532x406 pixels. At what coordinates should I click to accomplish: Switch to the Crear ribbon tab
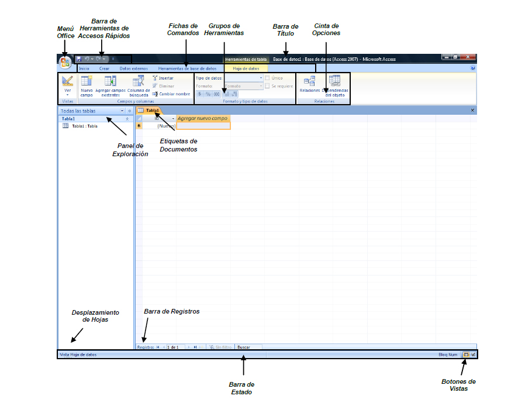click(x=104, y=68)
